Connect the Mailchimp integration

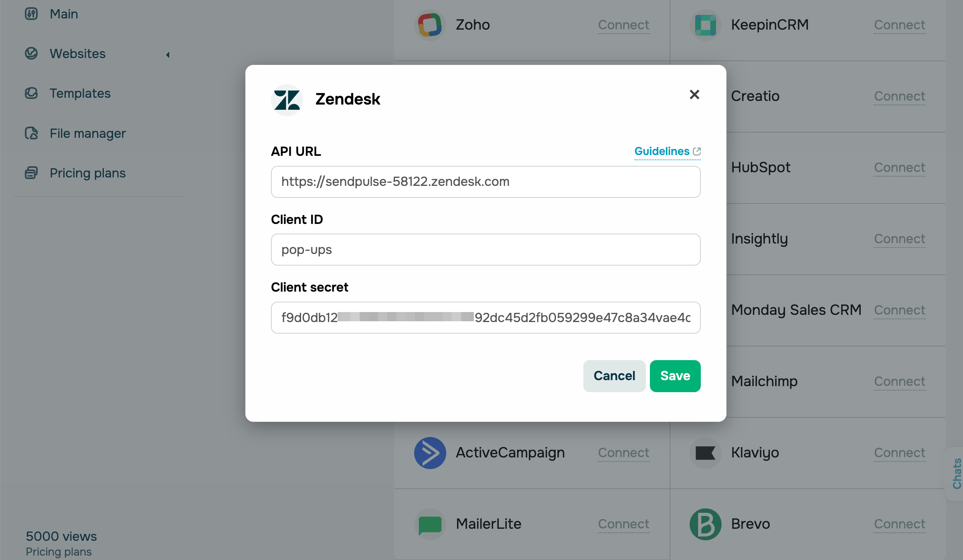pos(899,381)
